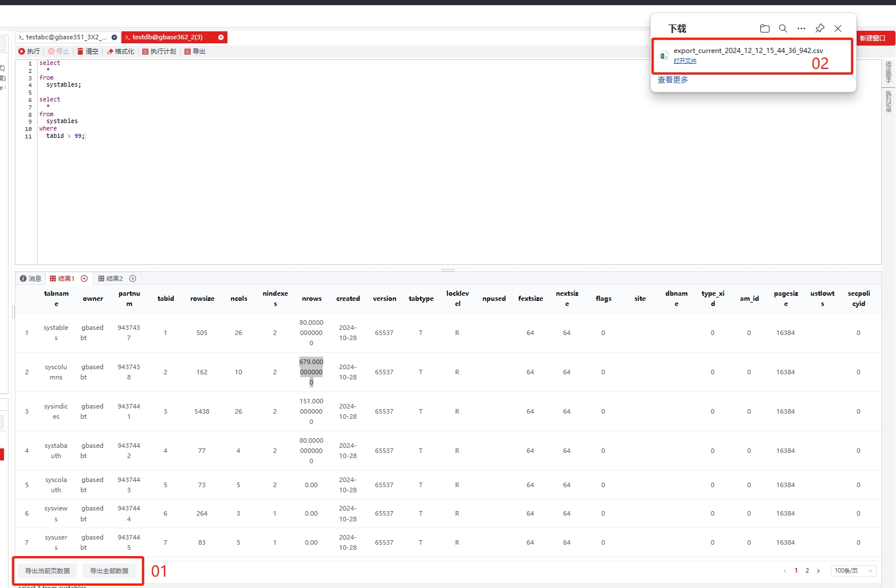
Task: Switch to the 消息 messages tab
Action: [31, 279]
